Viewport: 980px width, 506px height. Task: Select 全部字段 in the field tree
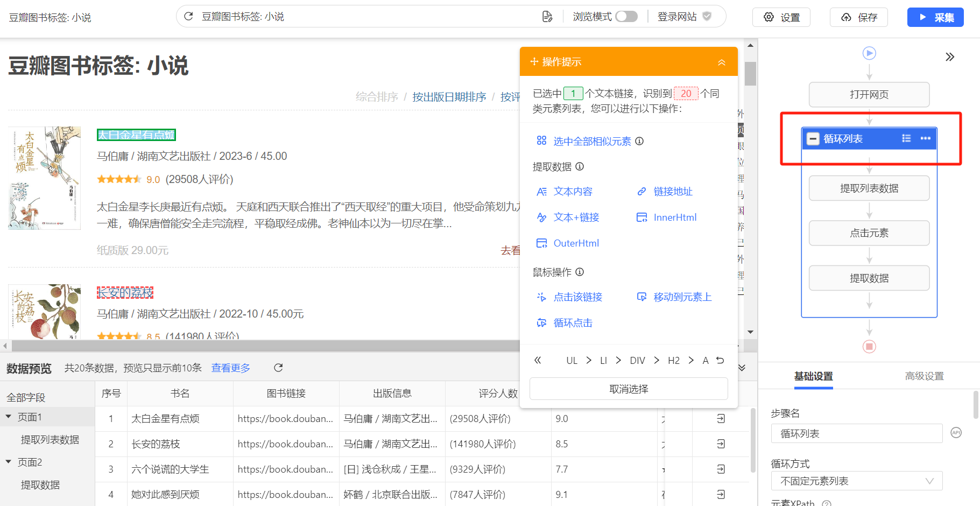click(x=26, y=397)
